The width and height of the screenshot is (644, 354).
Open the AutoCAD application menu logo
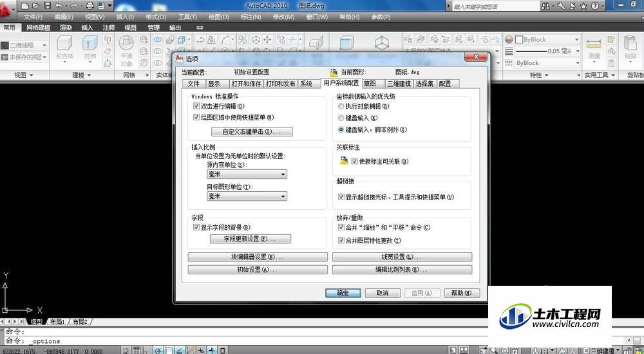click(7, 10)
